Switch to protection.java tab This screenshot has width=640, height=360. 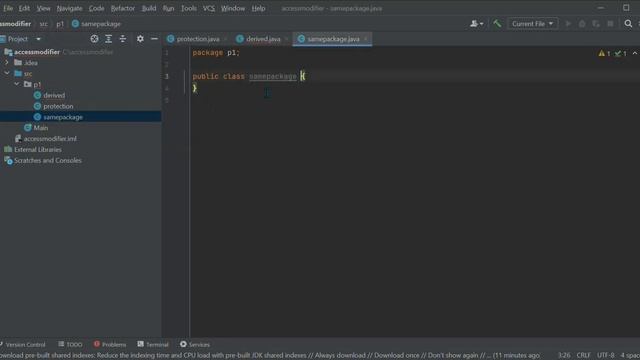point(198,39)
